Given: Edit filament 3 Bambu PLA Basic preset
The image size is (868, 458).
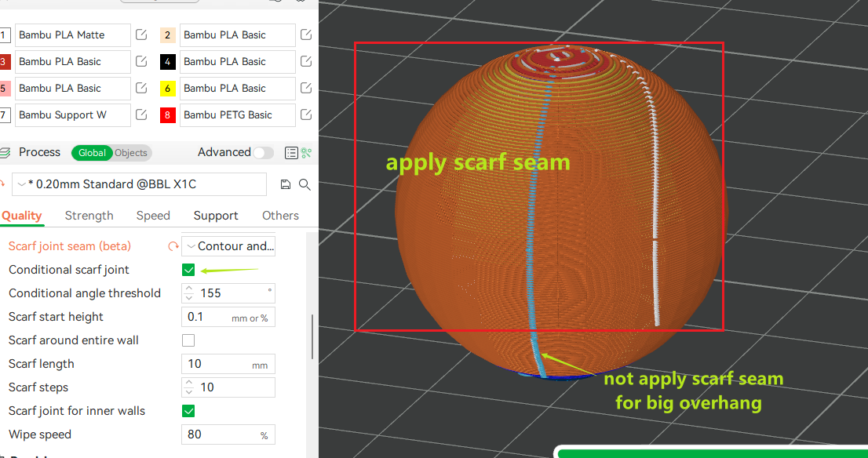Looking at the screenshot, I should click(x=141, y=61).
